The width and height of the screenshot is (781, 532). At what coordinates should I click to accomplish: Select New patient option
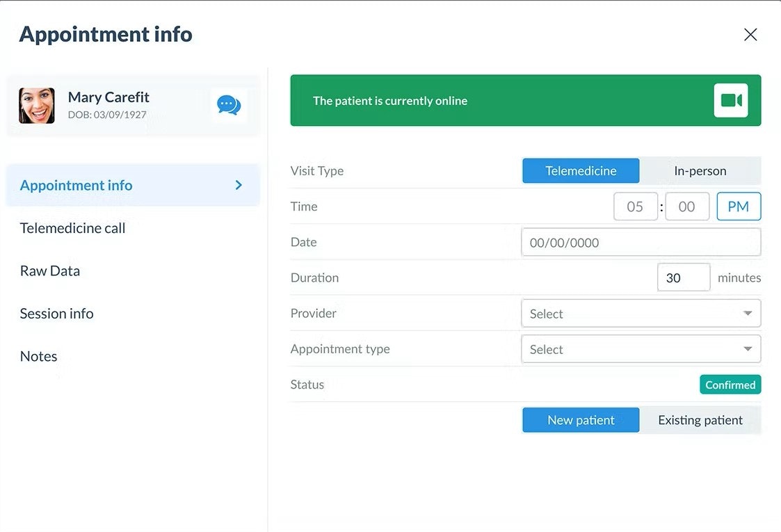click(x=581, y=419)
